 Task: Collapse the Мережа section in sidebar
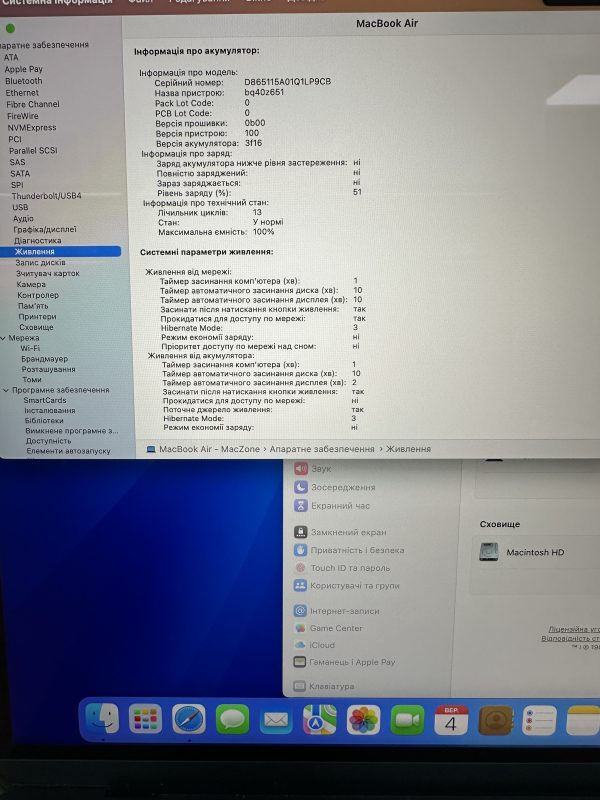click(4, 338)
